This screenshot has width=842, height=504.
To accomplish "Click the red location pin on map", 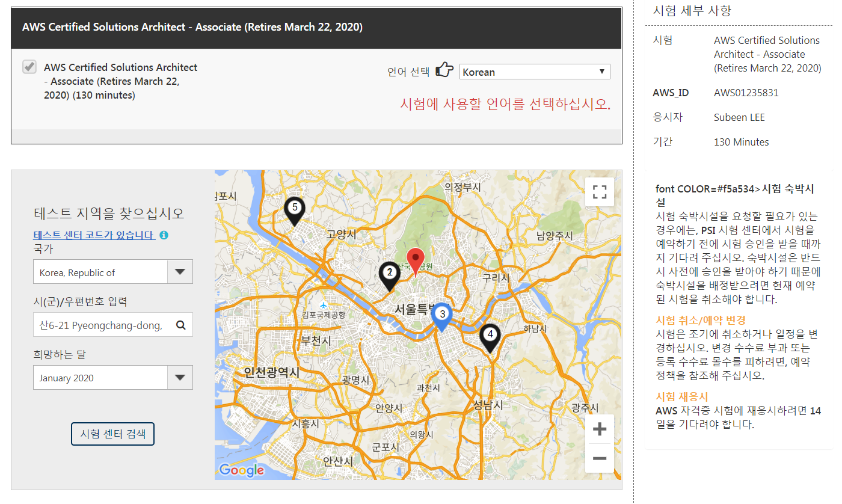I will click(x=416, y=262).
